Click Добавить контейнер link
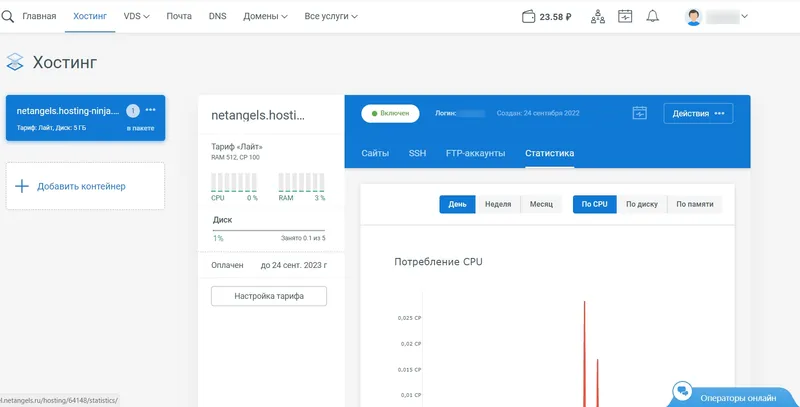The height and width of the screenshot is (407, 800). (x=81, y=186)
